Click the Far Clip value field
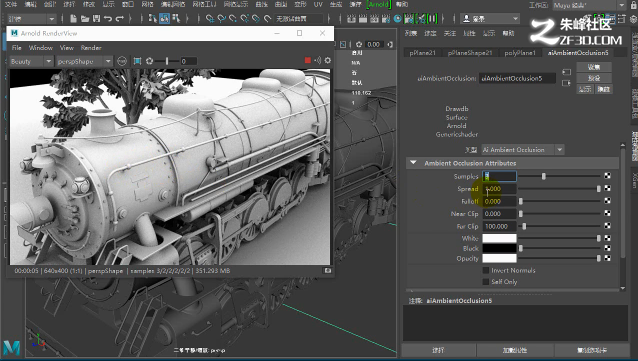Image resolution: width=638 pixels, height=361 pixels. [499, 226]
